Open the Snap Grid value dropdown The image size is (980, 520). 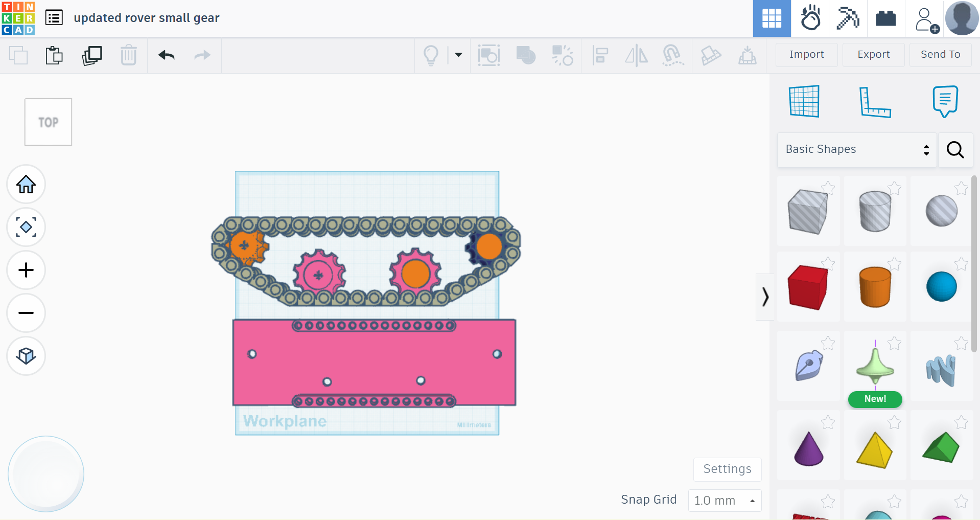(x=724, y=500)
